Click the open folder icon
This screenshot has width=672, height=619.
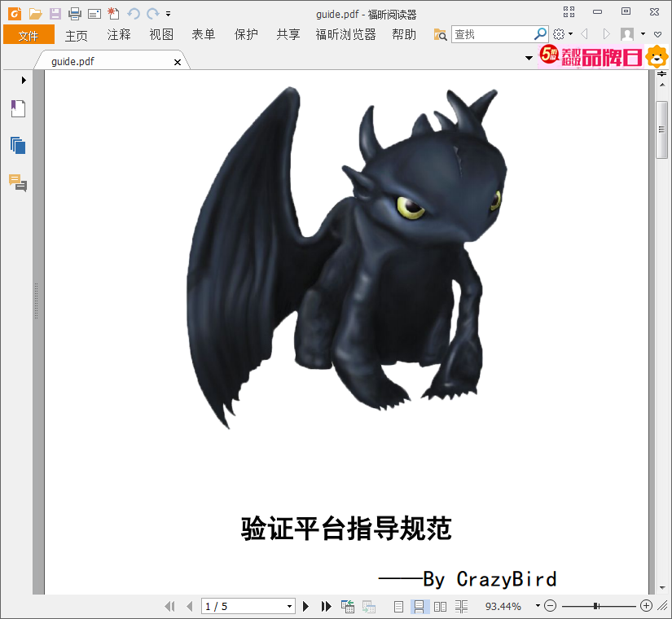(x=36, y=14)
